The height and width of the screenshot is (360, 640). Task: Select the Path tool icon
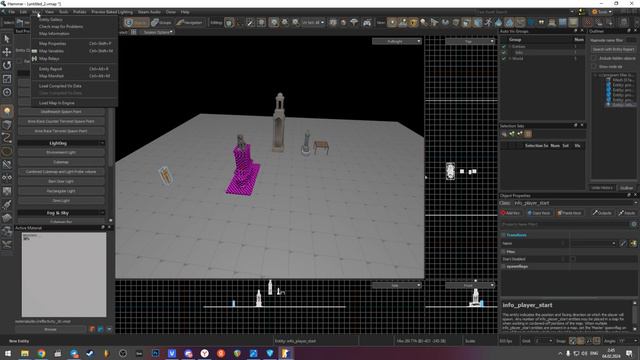tap(7, 138)
